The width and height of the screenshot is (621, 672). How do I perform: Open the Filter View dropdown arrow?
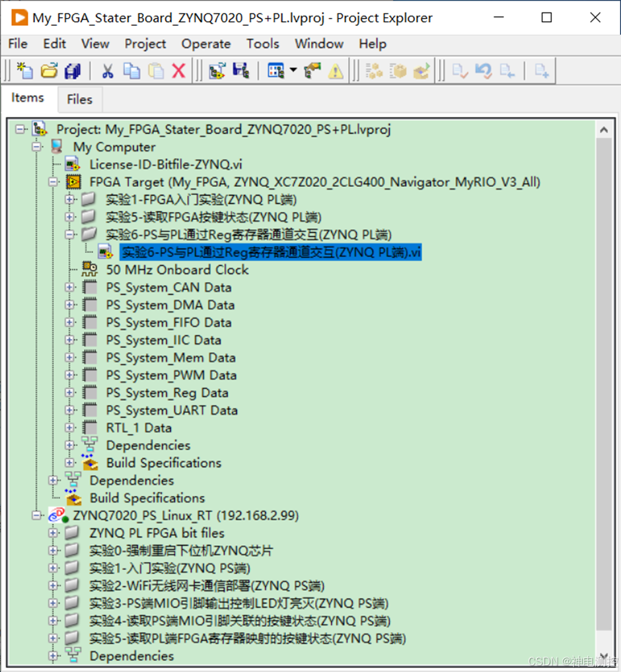(x=293, y=70)
